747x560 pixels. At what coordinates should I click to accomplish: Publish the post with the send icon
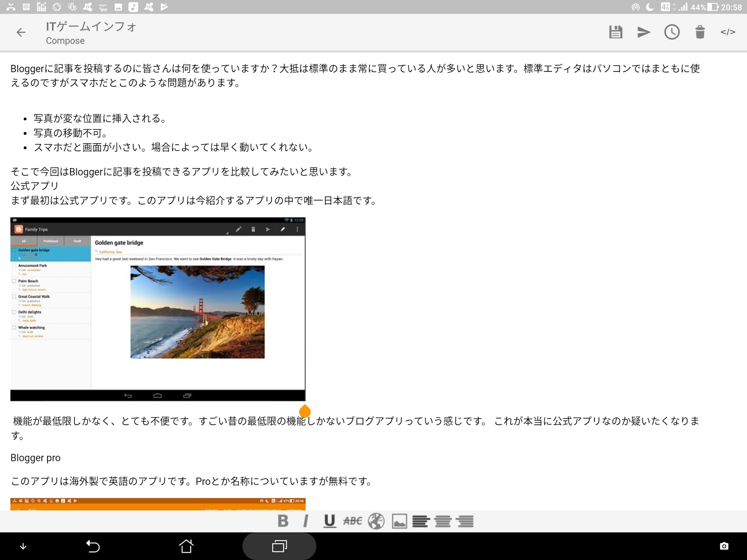pyautogui.click(x=644, y=32)
